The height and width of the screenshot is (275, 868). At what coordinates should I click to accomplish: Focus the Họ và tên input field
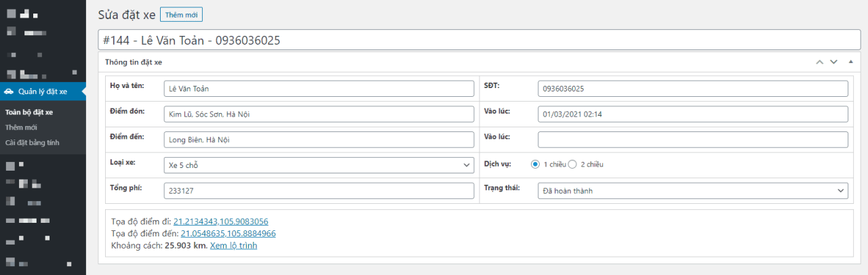click(319, 89)
